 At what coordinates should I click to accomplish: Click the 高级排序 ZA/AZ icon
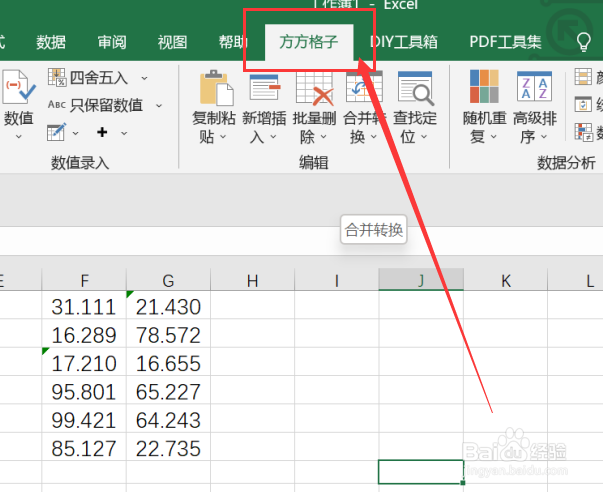click(x=535, y=86)
